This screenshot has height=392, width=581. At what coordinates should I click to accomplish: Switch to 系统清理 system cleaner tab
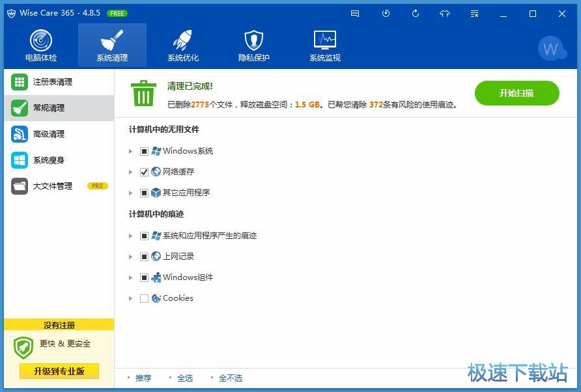pos(112,45)
